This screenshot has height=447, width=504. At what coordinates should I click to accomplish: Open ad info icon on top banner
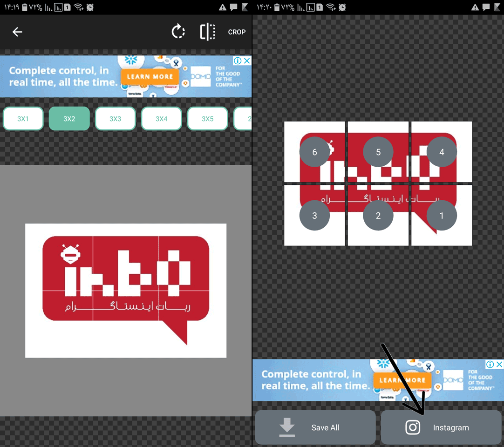pos(238,61)
